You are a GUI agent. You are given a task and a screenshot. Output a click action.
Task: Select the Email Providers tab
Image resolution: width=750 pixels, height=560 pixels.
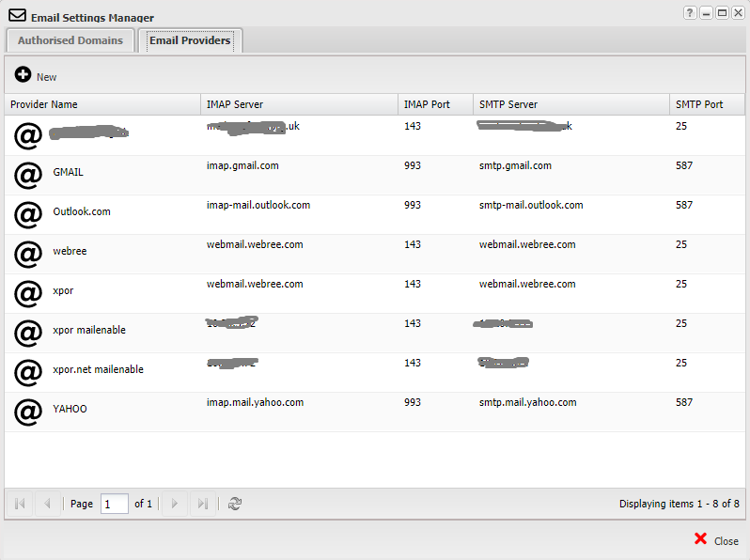(x=190, y=40)
